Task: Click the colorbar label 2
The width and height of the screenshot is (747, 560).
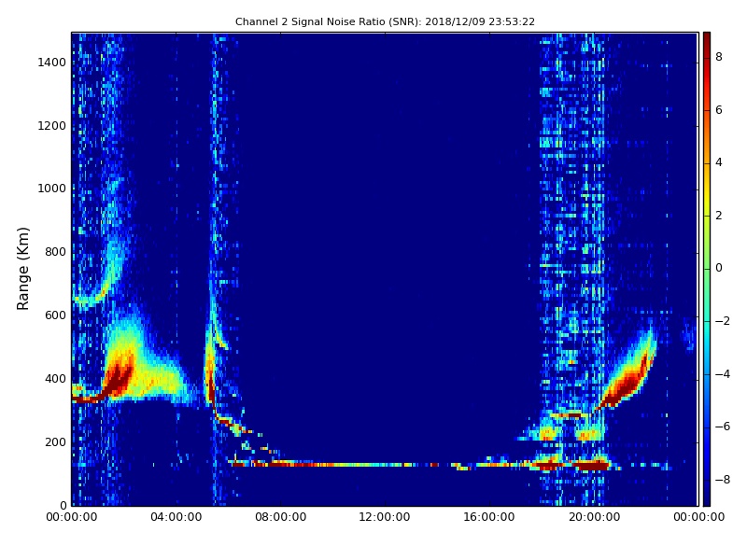Action: coord(719,216)
